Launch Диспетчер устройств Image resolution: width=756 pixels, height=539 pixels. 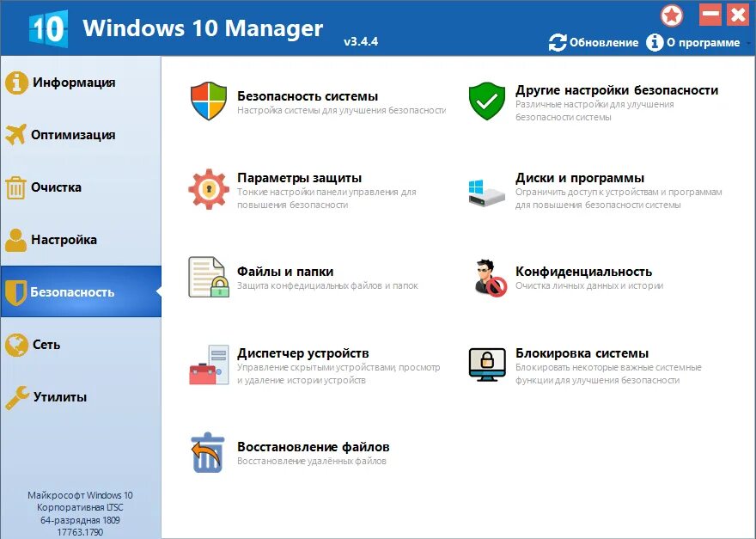[x=302, y=353]
